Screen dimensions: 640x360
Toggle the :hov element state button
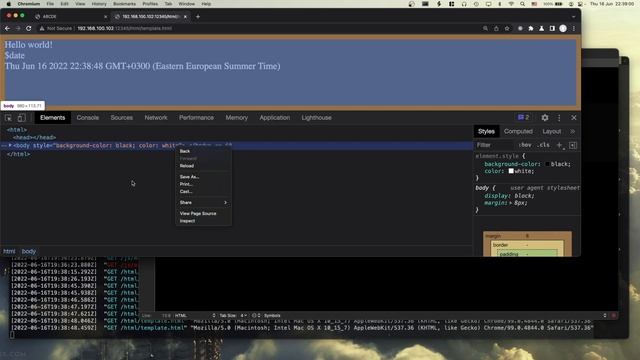click(525, 145)
